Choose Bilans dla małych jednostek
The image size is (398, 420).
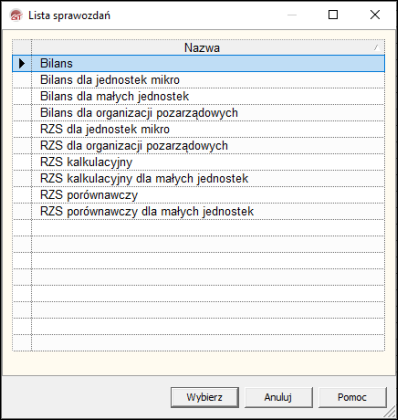point(208,96)
